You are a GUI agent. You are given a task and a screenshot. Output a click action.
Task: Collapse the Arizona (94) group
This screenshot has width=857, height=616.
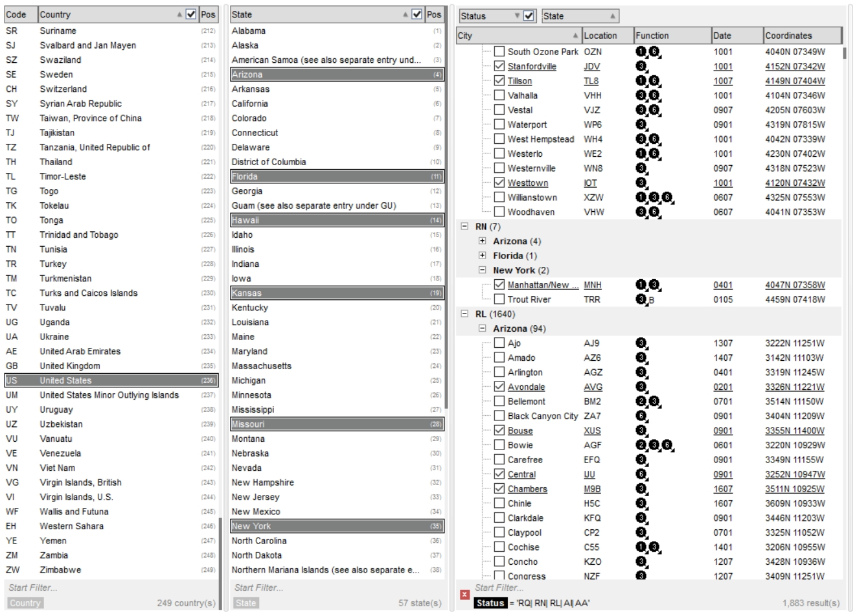[482, 328]
